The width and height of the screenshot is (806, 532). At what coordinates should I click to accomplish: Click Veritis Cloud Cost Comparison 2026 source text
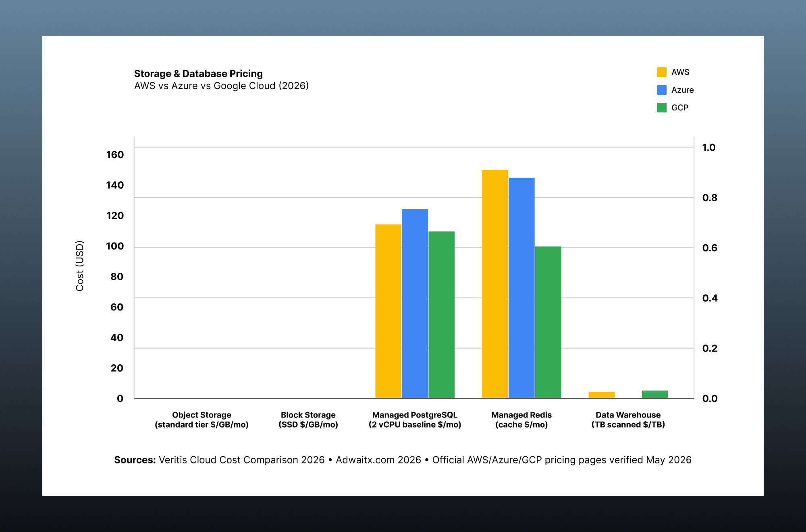pyautogui.click(x=241, y=460)
